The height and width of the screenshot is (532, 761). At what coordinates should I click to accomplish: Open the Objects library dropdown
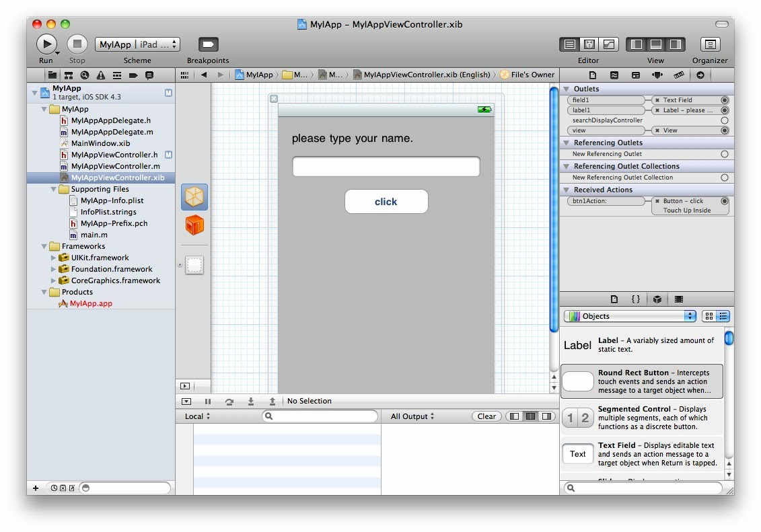[x=630, y=316]
